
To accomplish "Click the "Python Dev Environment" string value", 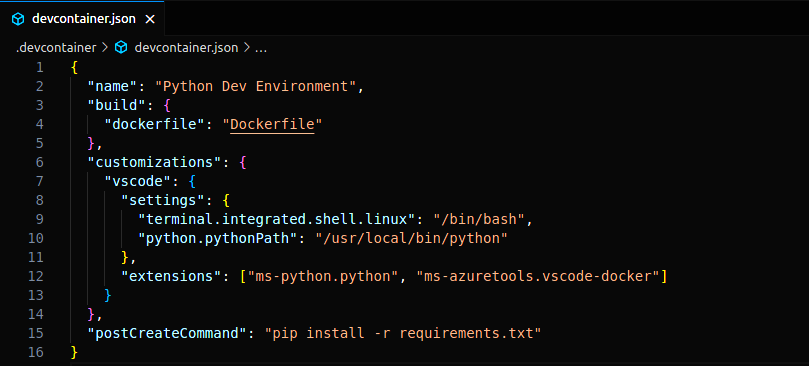I will tap(255, 86).
